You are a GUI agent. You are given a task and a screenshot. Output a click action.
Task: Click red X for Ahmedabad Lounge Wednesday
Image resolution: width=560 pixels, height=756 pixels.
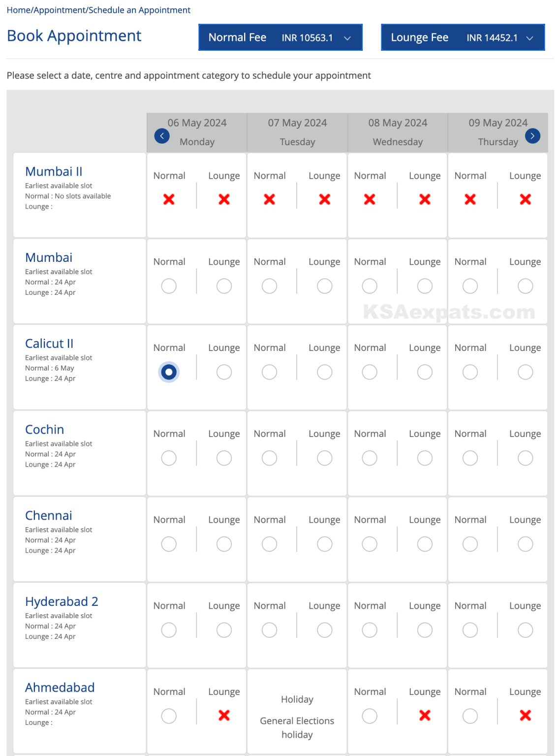[425, 716]
